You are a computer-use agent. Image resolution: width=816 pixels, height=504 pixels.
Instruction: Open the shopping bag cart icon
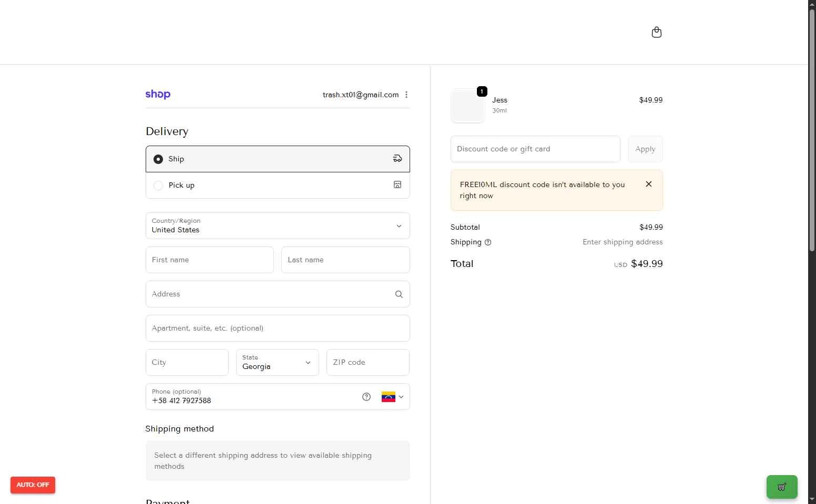[x=656, y=32]
